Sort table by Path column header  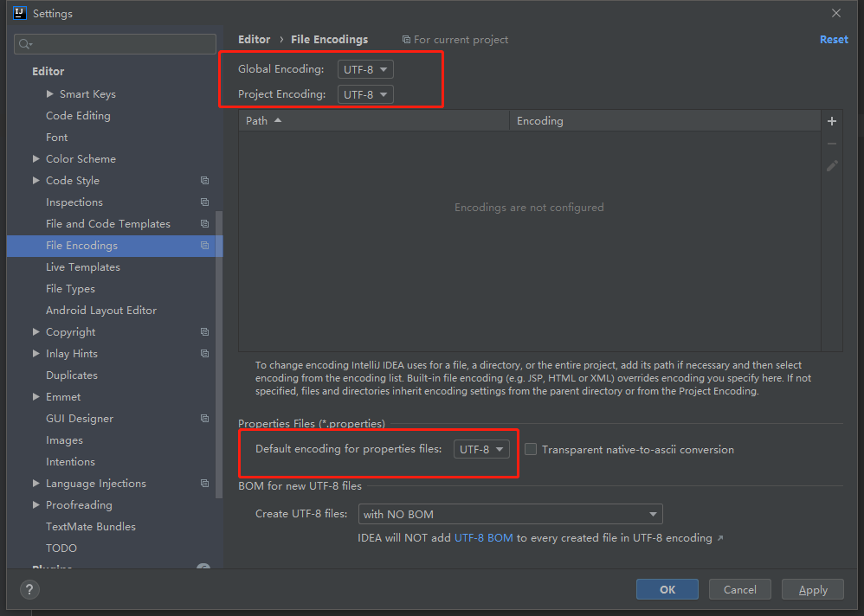374,120
